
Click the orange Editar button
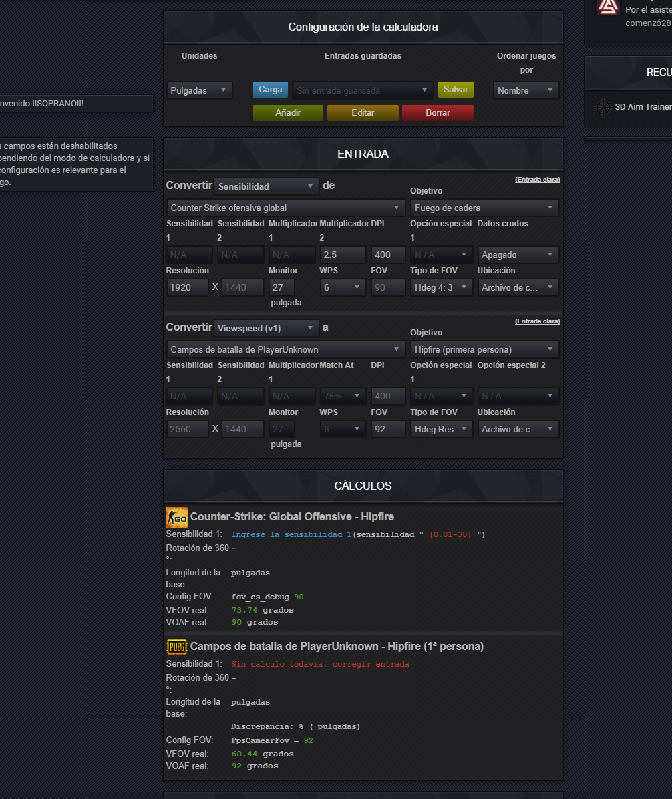[363, 113]
